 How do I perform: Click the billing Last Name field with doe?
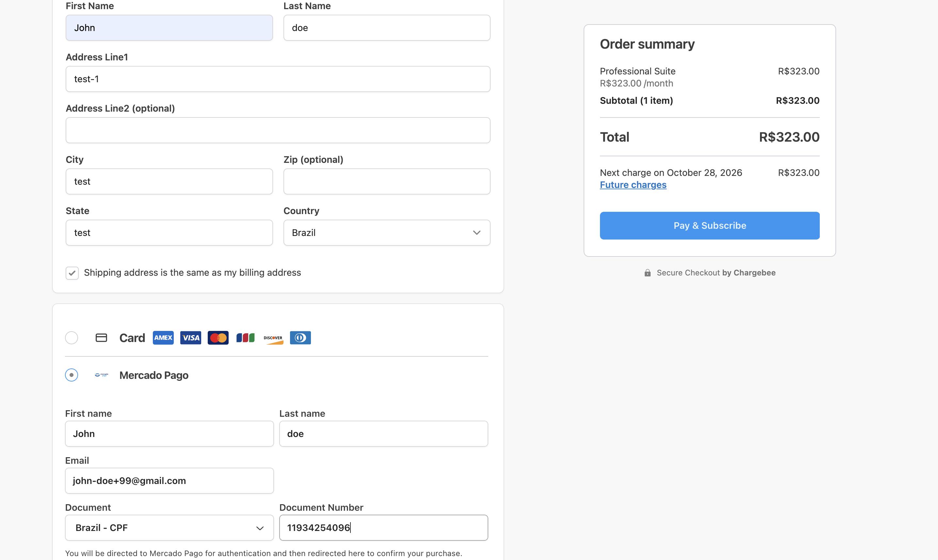tap(387, 28)
